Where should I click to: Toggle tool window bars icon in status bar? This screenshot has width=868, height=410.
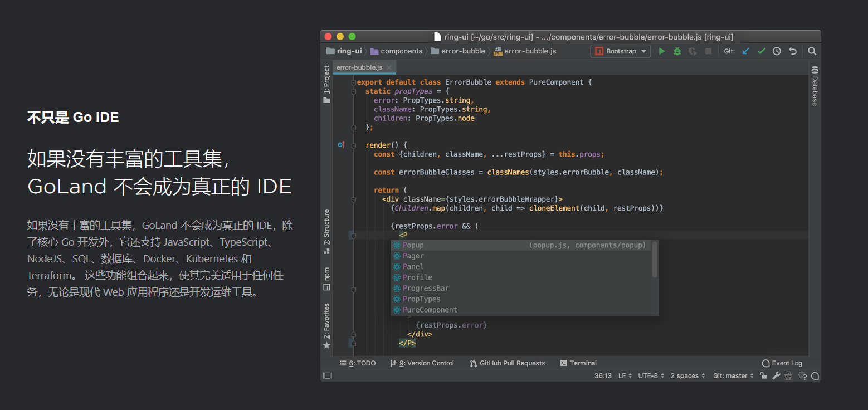click(x=328, y=376)
